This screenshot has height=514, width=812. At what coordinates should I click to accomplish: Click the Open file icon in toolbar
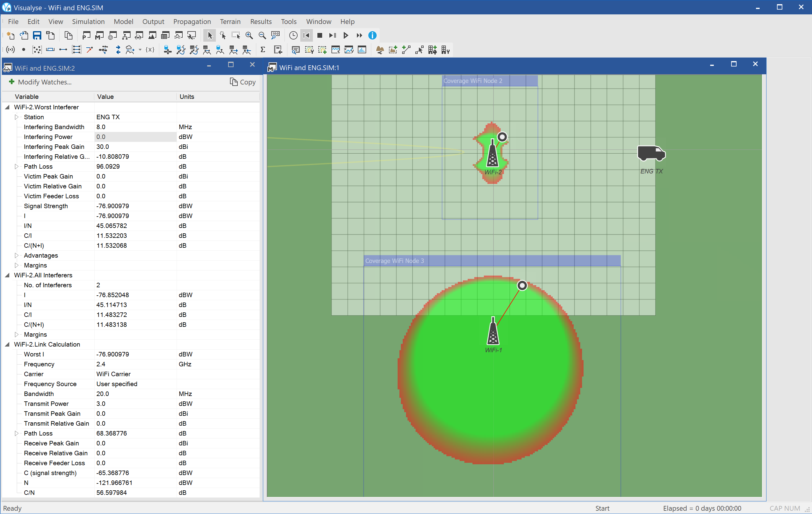[x=24, y=35]
